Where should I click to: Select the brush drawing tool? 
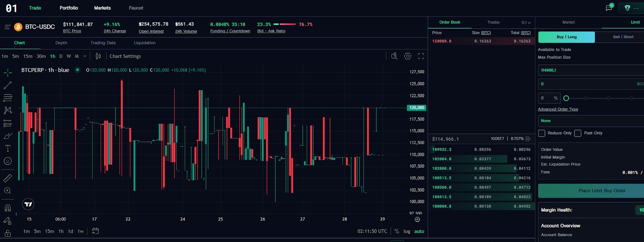8,136
